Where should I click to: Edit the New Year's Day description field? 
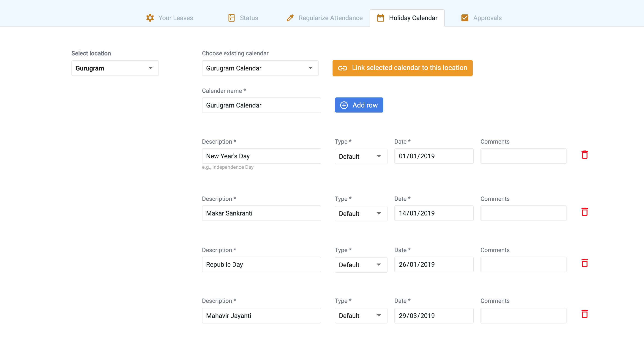point(261,156)
